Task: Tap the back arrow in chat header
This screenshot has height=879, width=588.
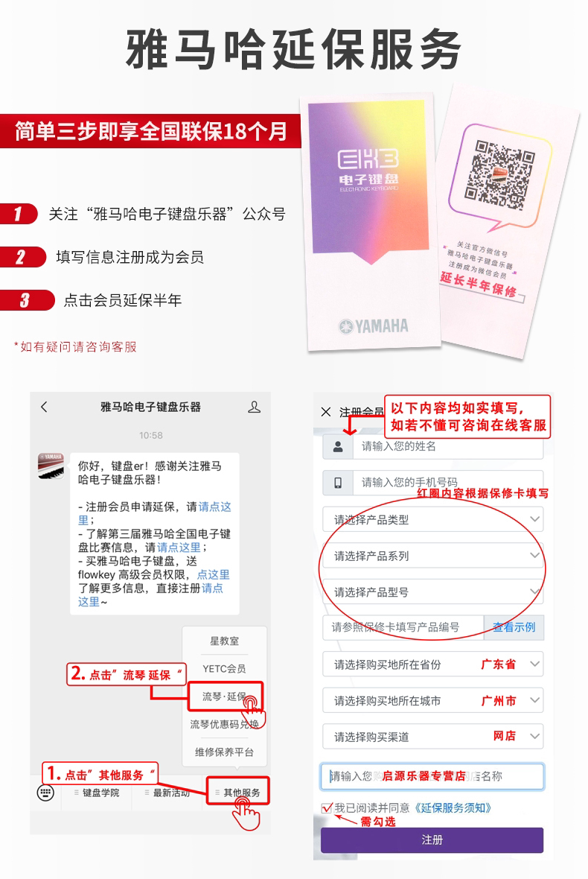Action: (x=45, y=407)
